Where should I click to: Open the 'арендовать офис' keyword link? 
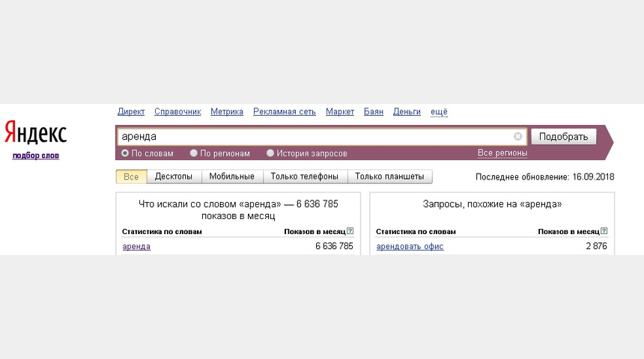click(x=410, y=246)
